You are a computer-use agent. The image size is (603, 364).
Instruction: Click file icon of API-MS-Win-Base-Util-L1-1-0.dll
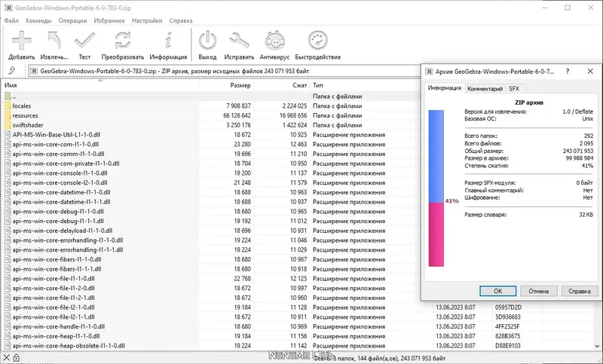point(8,135)
